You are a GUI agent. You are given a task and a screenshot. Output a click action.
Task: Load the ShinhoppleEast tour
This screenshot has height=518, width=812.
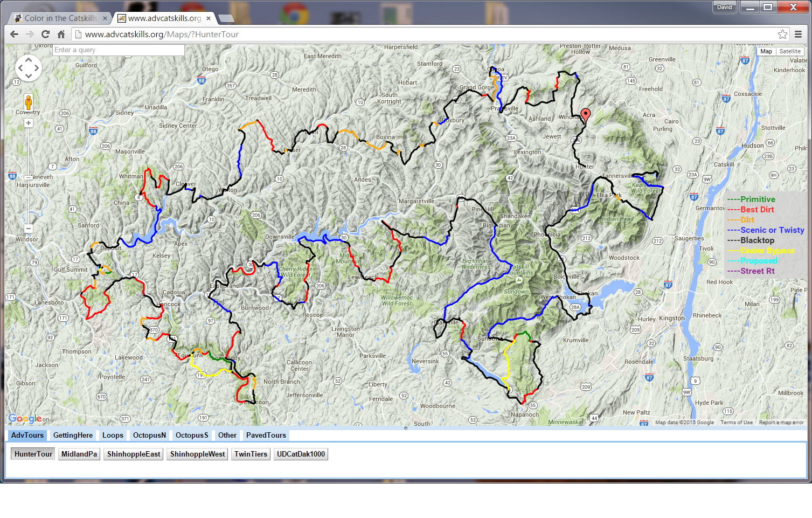134,454
